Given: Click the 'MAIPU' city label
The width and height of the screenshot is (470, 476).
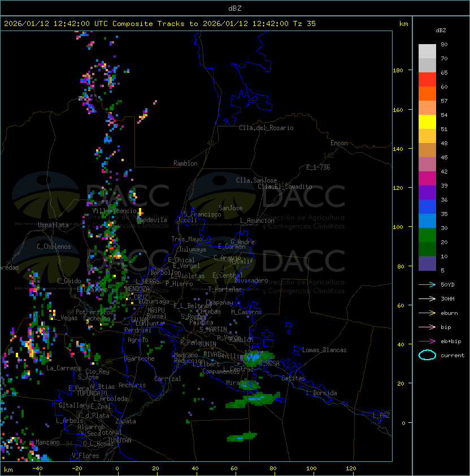Looking at the screenshot, I should pyautogui.click(x=156, y=310).
